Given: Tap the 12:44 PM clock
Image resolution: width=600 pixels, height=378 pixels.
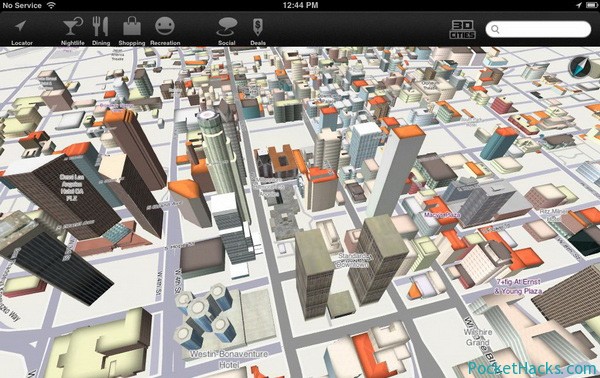Looking at the screenshot, I should pyautogui.click(x=300, y=5).
